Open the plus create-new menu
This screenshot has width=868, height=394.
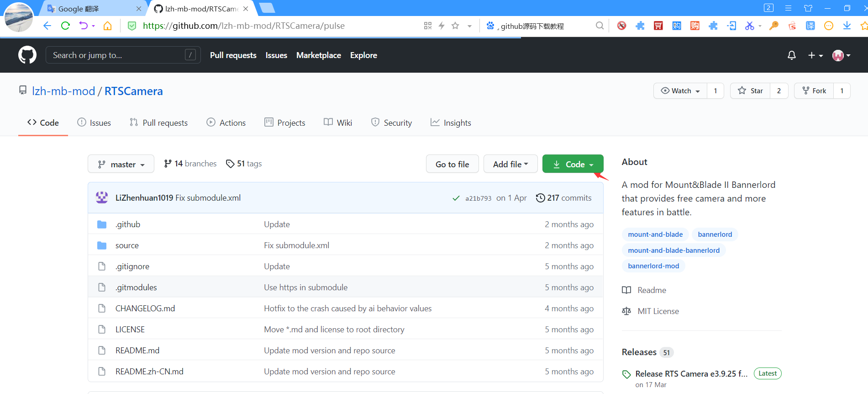point(815,55)
